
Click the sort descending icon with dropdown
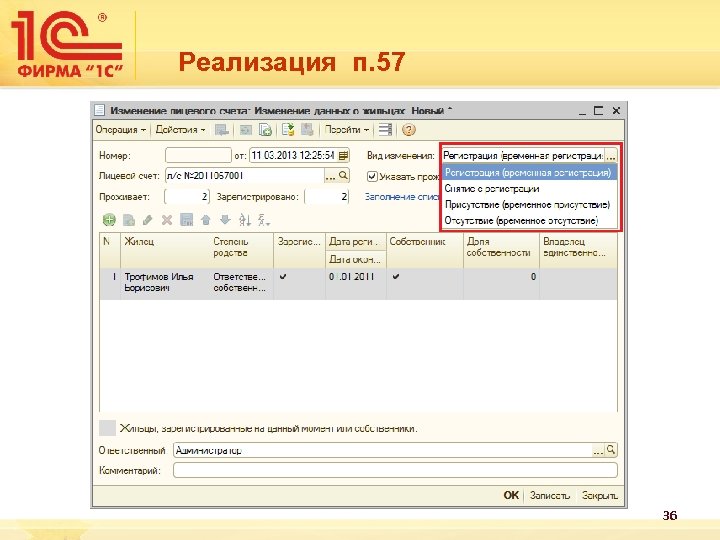tap(264, 220)
